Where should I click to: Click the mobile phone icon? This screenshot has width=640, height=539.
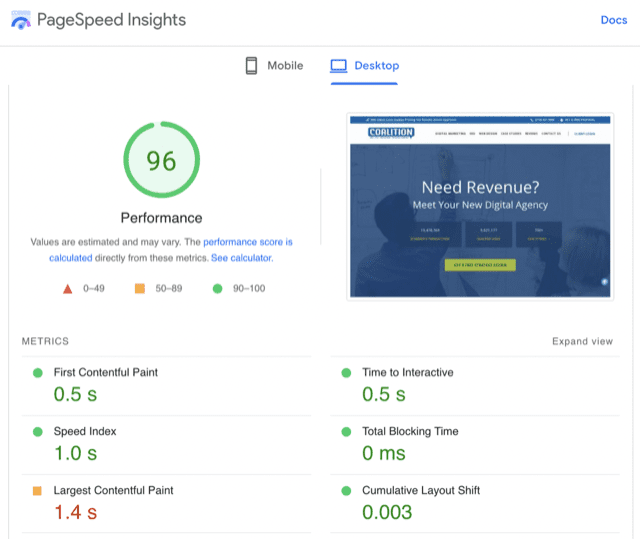pos(251,65)
